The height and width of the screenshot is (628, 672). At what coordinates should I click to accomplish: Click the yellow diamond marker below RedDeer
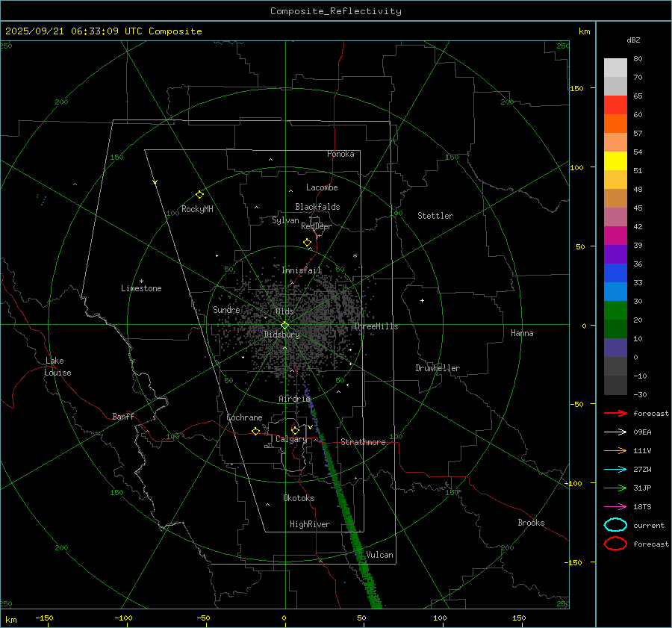coord(307,243)
